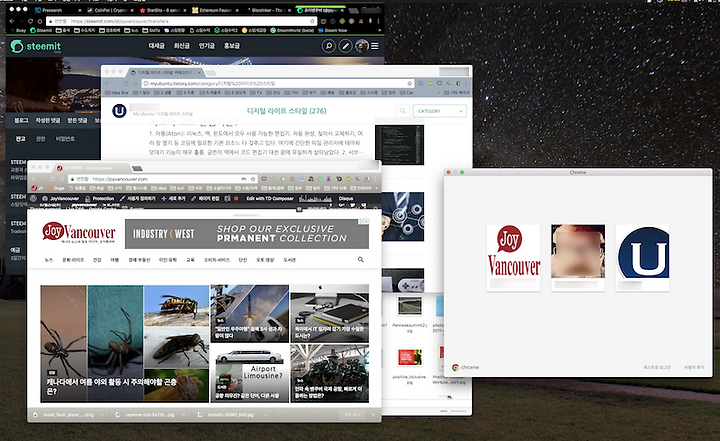Viewport: 720px width, 441px height.
Task: Click the back arrow in Steemit browser window
Action: point(12,21)
